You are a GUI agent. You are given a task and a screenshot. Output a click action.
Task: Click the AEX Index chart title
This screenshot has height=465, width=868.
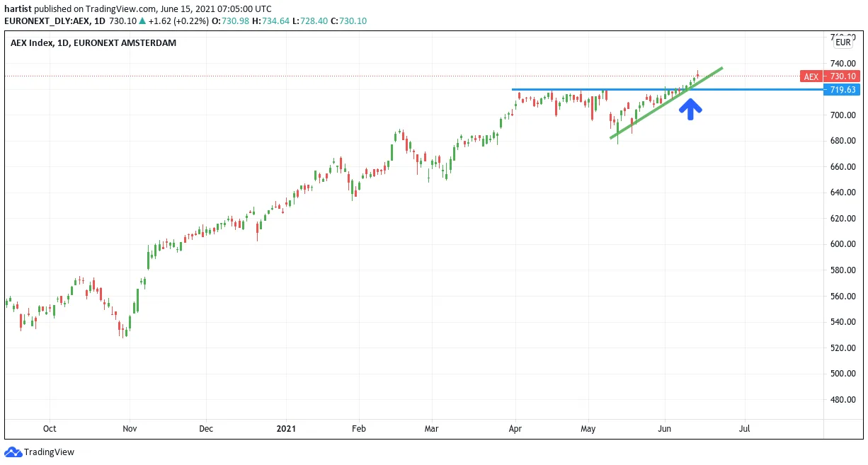pos(93,42)
